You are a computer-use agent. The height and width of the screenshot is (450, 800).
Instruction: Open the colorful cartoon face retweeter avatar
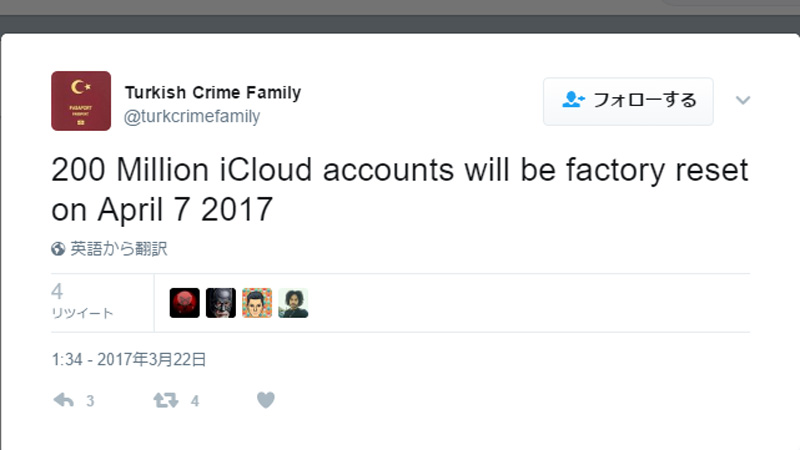[x=257, y=303]
